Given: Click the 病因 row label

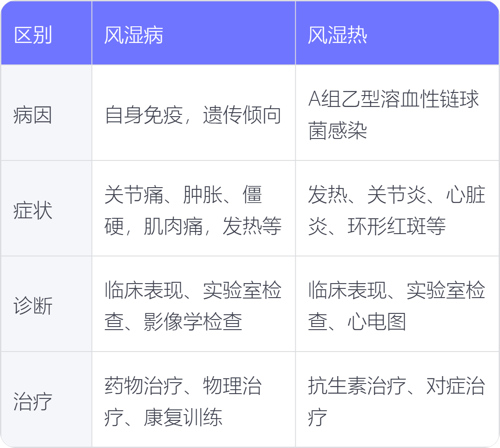Looking at the screenshot, I should point(33,115).
